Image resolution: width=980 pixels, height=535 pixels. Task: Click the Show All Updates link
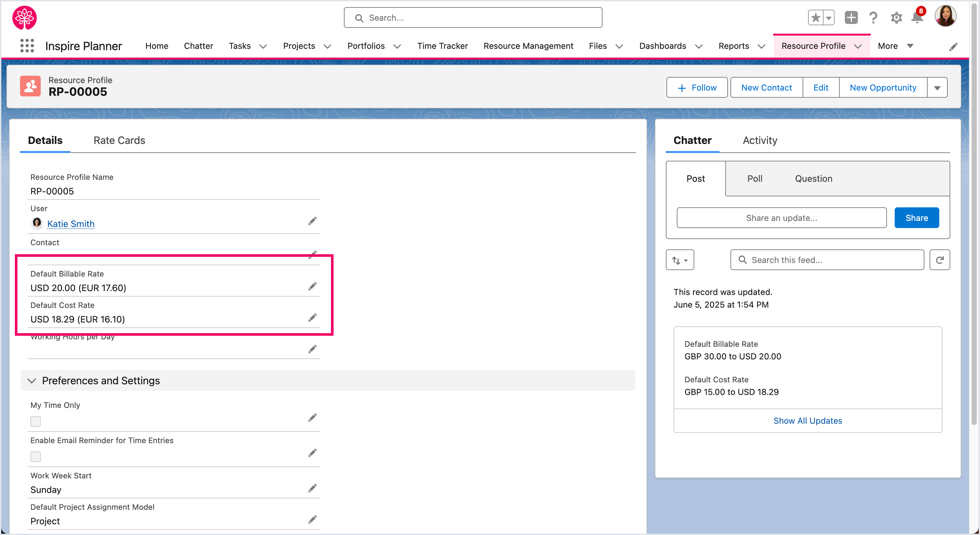[x=808, y=421]
